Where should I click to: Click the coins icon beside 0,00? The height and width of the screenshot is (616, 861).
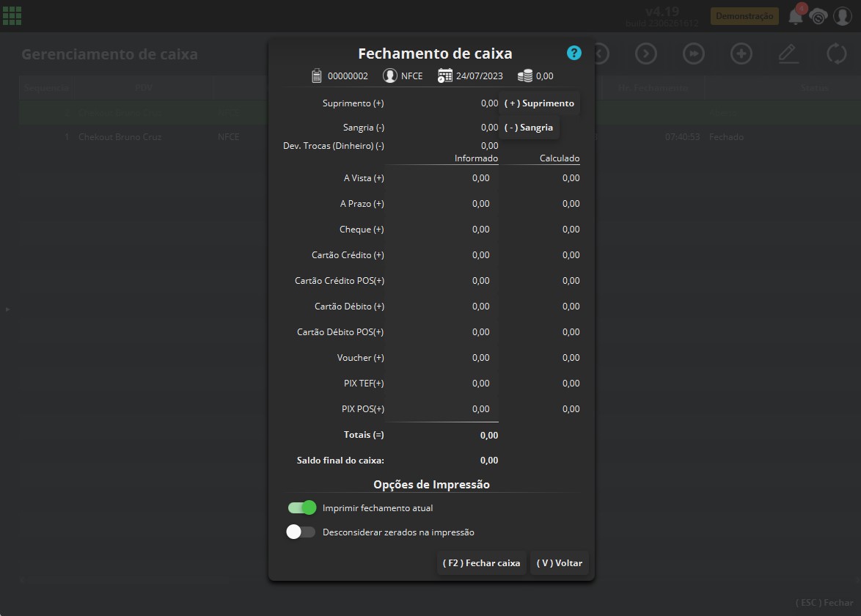click(525, 76)
